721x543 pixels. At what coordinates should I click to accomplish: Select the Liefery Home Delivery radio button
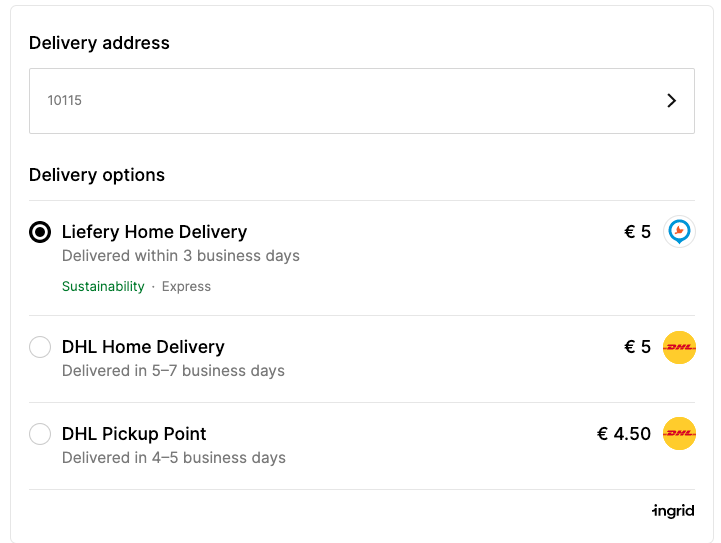pyautogui.click(x=40, y=232)
